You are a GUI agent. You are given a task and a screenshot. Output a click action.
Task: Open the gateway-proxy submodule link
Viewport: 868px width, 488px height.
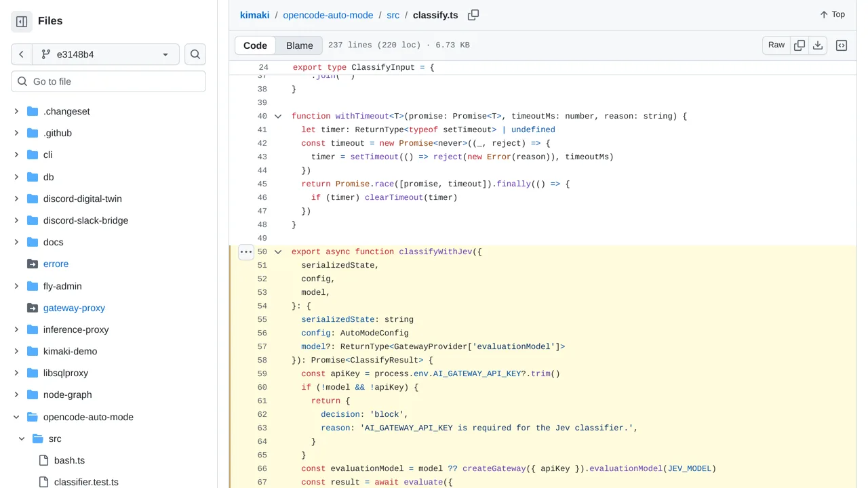coord(74,308)
